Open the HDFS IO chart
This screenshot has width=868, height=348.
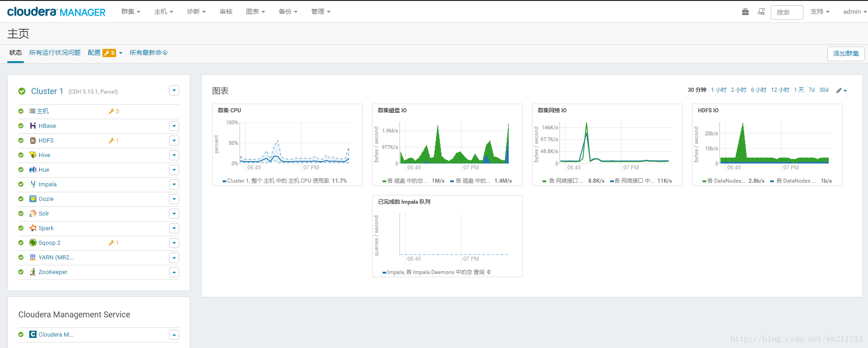(x=767, y=145)
